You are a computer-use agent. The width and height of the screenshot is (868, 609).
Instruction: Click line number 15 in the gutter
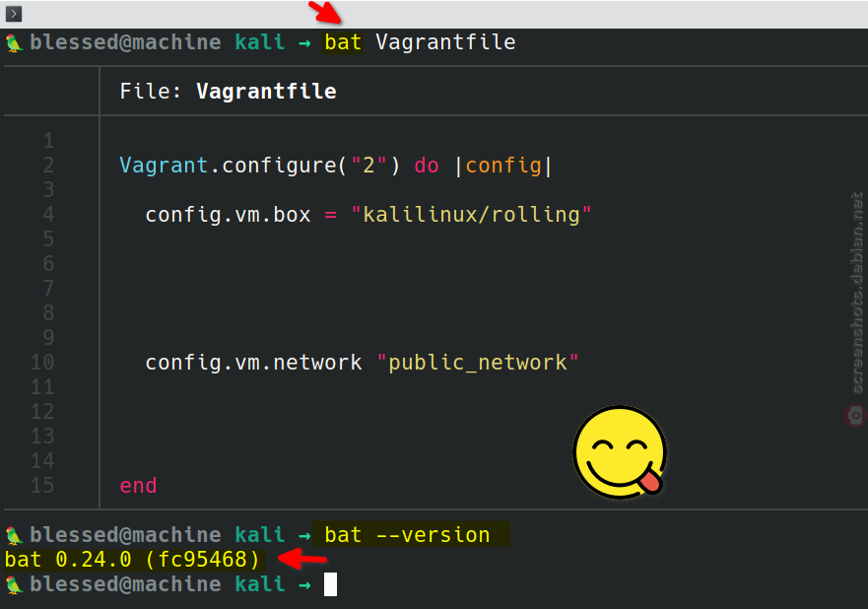click(42, 486)
